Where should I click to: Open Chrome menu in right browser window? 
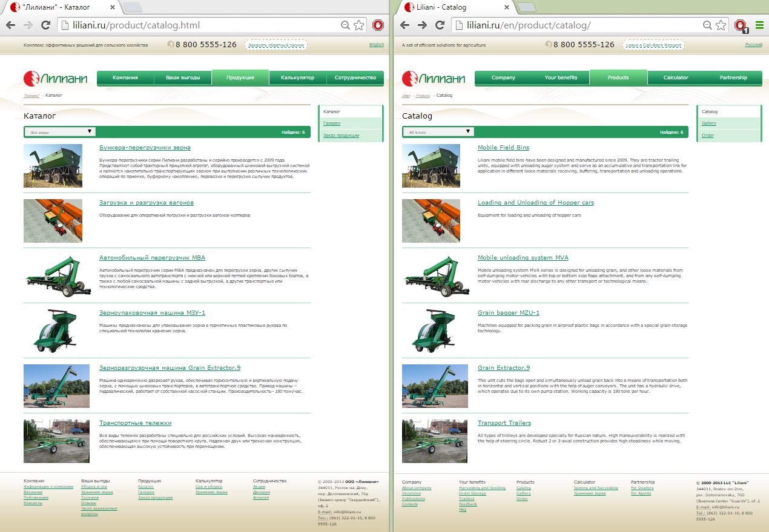(759, 25)
